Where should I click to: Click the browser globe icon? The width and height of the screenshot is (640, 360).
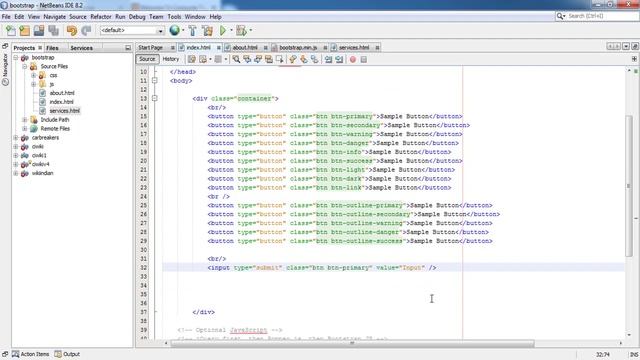[174, 30]
